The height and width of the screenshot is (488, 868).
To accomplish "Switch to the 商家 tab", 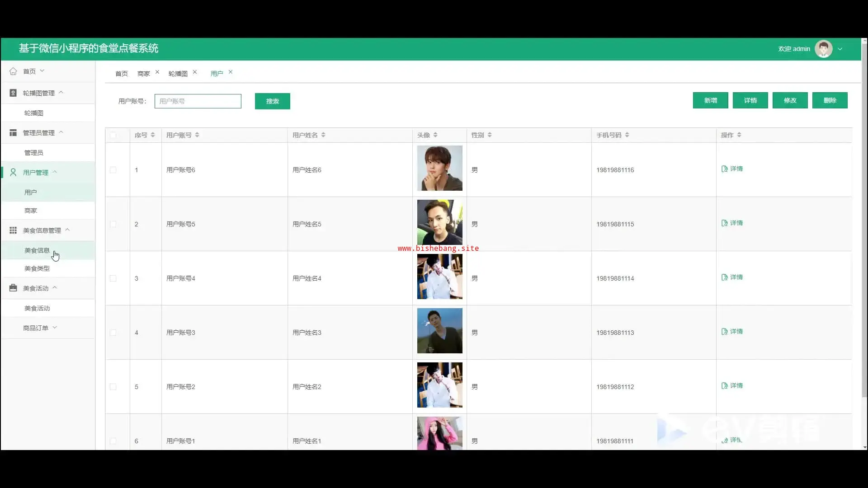I will [143, 74].
